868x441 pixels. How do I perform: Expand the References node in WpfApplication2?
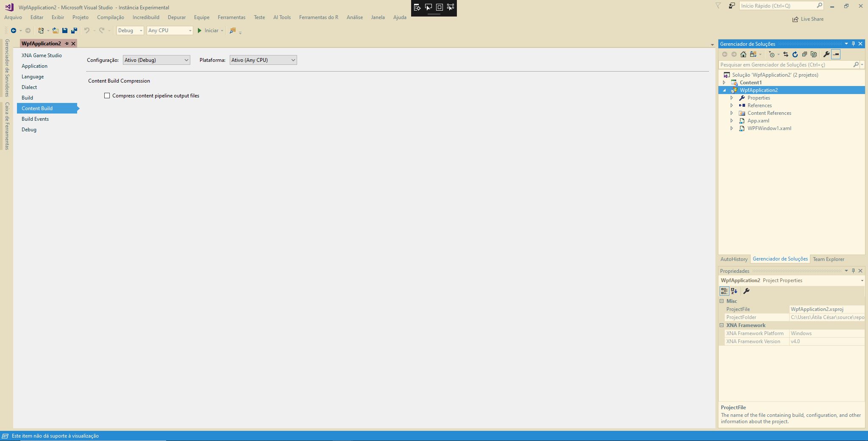732,105
